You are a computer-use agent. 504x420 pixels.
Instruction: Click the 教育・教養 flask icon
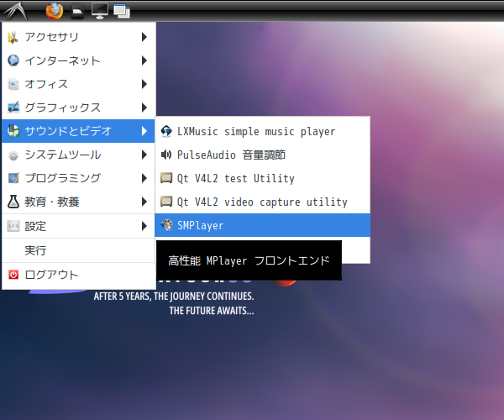[13, 202]
